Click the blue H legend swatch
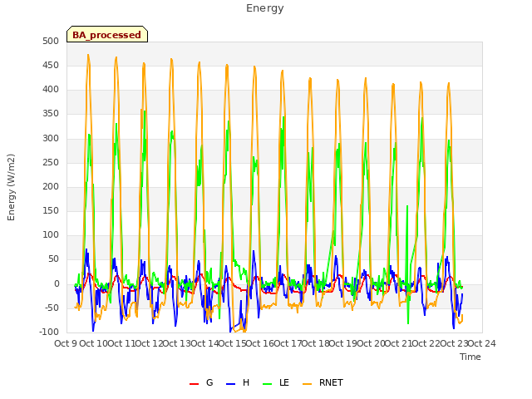 tap(230, 384)
